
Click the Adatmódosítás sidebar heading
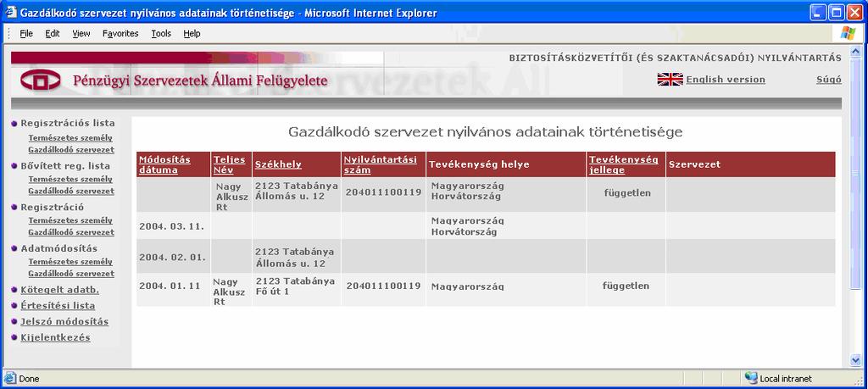point(58,248)
